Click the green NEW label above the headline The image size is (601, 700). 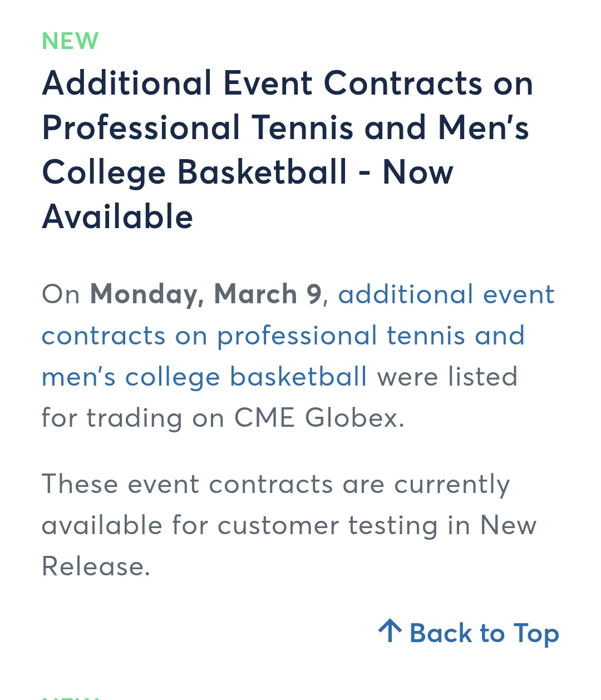70,41
